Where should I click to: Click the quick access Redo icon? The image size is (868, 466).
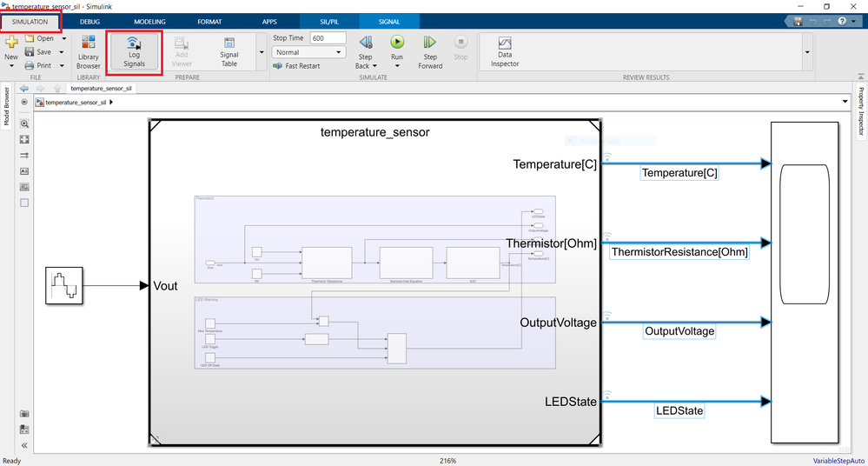pyautogui.click(x=827, y=22)
